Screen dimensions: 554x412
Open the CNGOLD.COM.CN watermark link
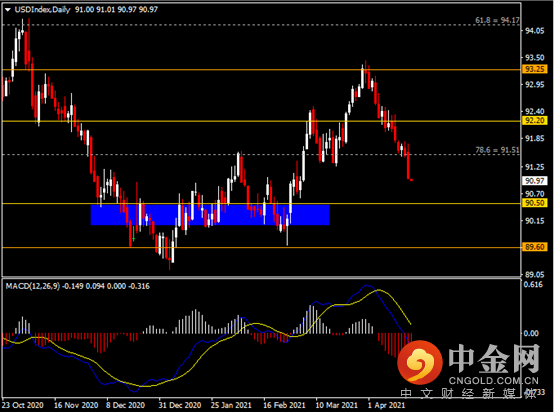click(x=494, y=381)
